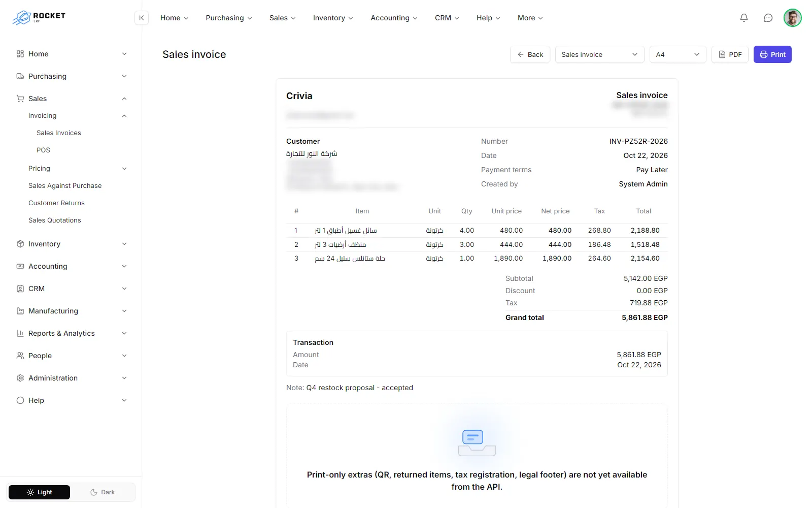Click the Inventory sidebar box icon
The image size is (812, 508).
click(20, 244)
